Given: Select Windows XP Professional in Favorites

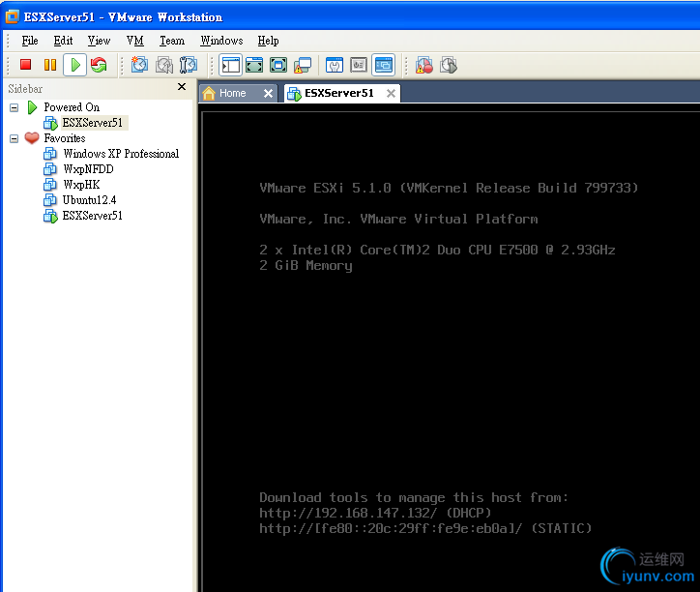Looking at the screenshot, I should (x=121, y=154).
